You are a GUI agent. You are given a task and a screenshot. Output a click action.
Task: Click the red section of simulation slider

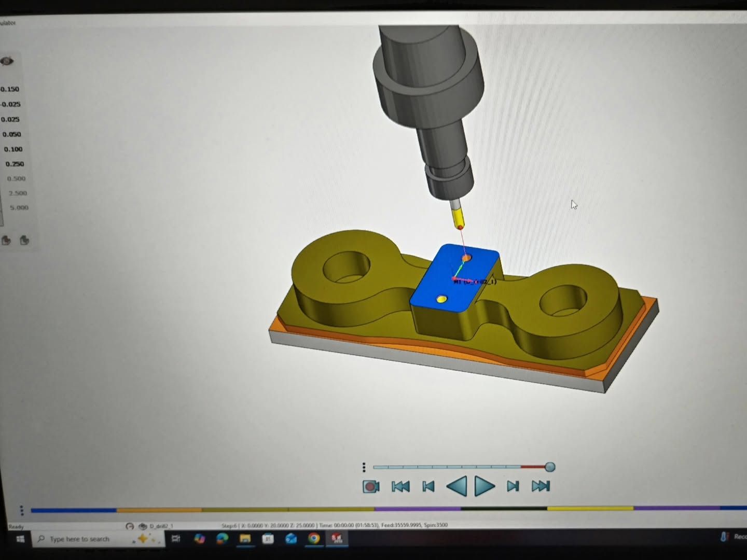533,467
